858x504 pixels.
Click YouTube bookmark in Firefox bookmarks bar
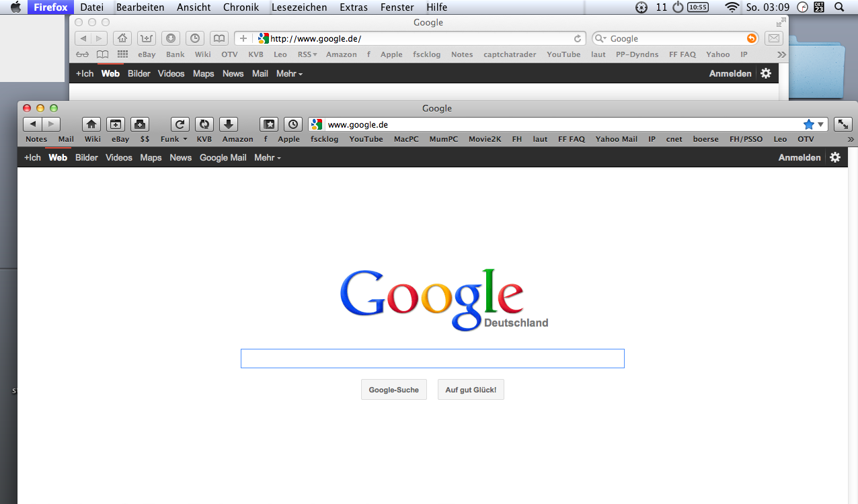[366, 139]
